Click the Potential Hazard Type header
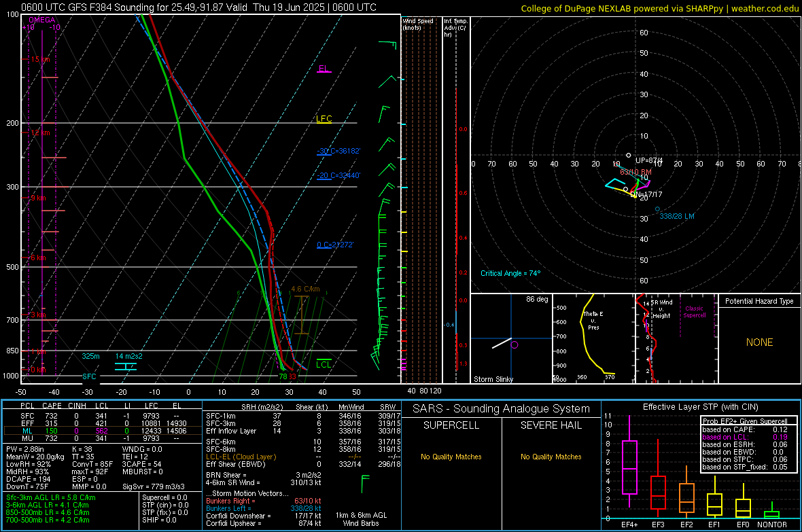Screen dimensions: 802x532 pos(759,301)
